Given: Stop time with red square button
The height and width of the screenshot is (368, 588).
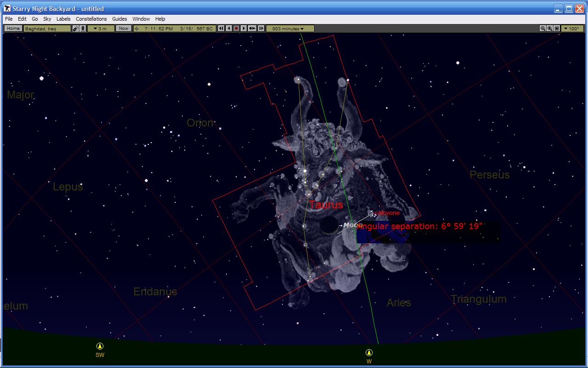Looking at the screenshot, I should tap(236, 29).
